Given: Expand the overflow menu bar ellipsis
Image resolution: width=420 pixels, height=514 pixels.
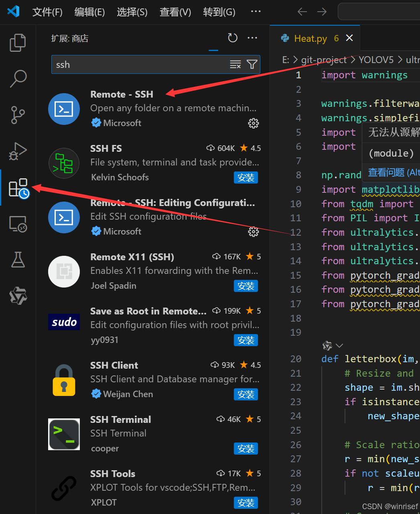Looking at the screenshot, I should (256, 11).
